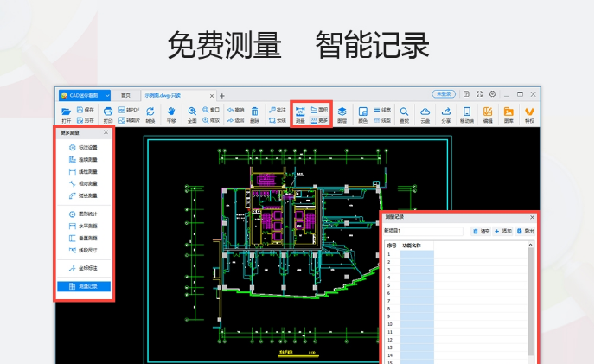
Task: Click the 功能名称 column header
Action: pos(417,246)
